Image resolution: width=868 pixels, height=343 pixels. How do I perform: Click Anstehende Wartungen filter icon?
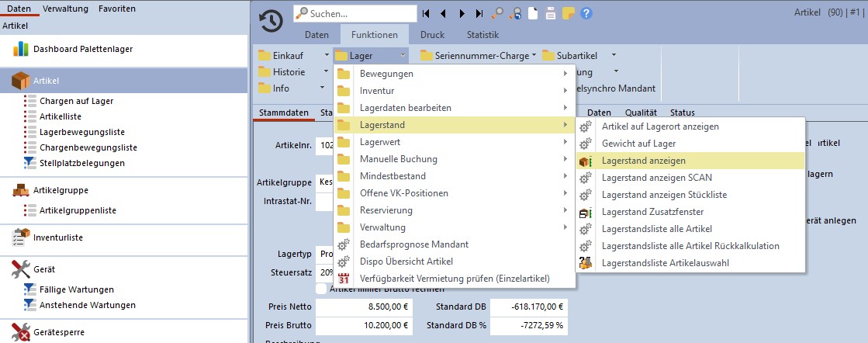30,305
